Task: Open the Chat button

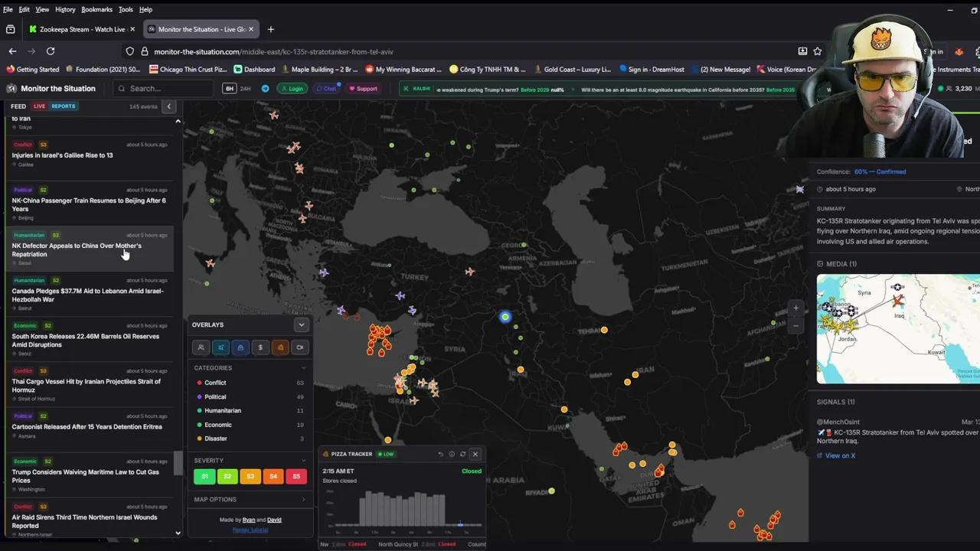Action: 327,89
